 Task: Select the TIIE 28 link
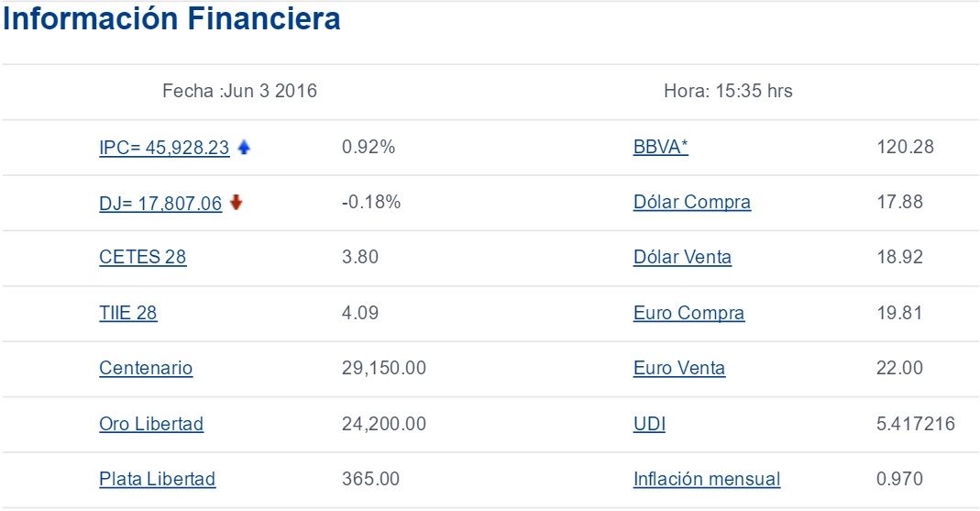[x=127, y=314]
